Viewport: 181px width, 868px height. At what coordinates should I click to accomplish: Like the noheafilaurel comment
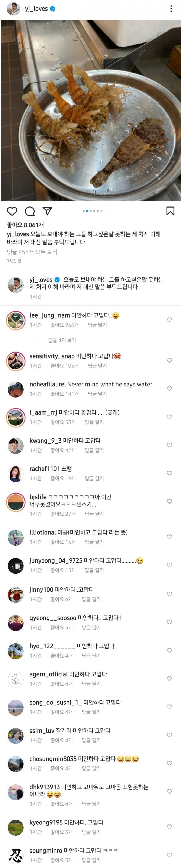[x=169, y=389]
